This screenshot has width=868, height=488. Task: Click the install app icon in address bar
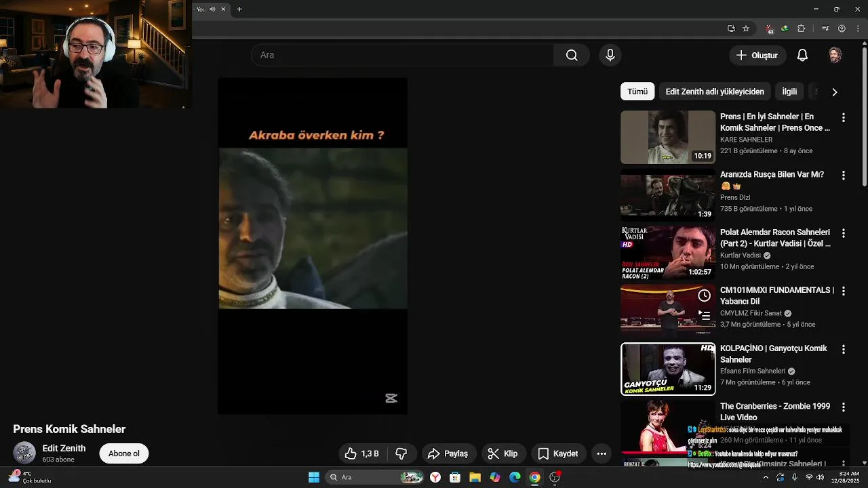731,28
